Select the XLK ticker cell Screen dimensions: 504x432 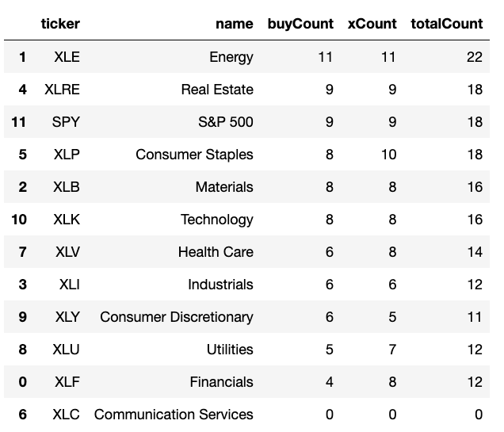tap(67, 220)
